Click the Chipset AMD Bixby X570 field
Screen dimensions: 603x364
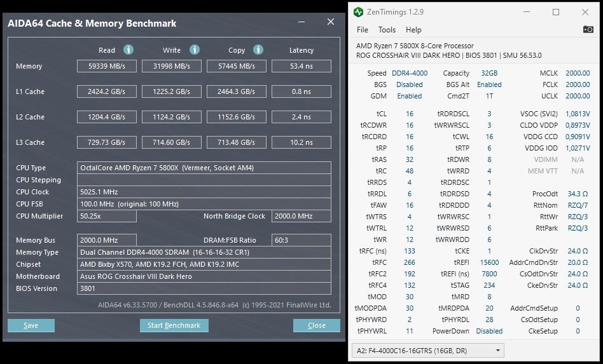click(204, 264)
